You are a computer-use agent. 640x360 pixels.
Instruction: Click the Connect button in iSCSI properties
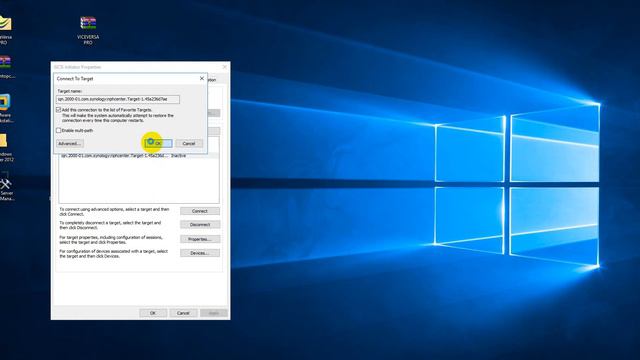tap(200, 211)
